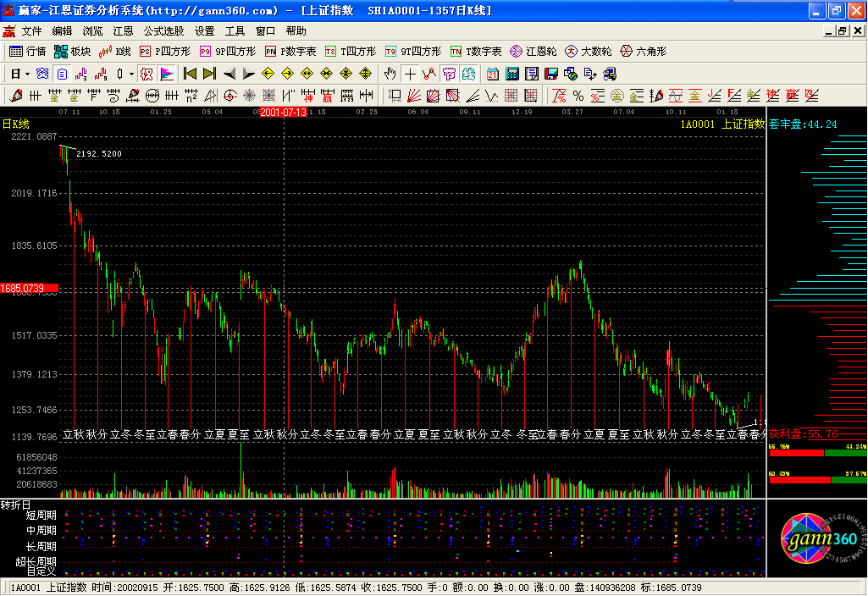The height and width of the screenshot is (596, 868).
Task: Toggle the percent sign line tool
Action: click(x=578, y=96)
